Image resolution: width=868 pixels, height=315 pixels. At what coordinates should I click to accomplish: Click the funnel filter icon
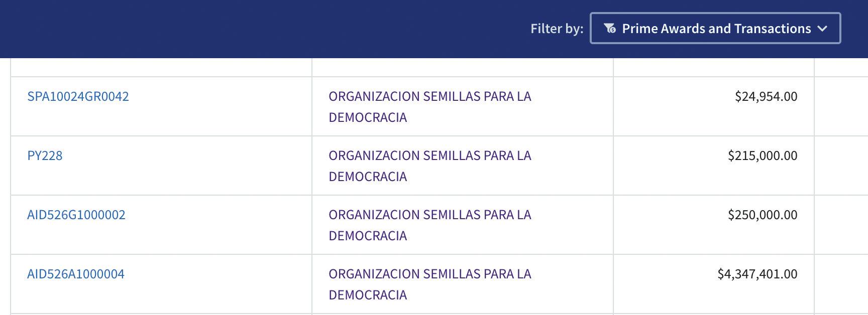pyautogui.click(x=610, y=29)
